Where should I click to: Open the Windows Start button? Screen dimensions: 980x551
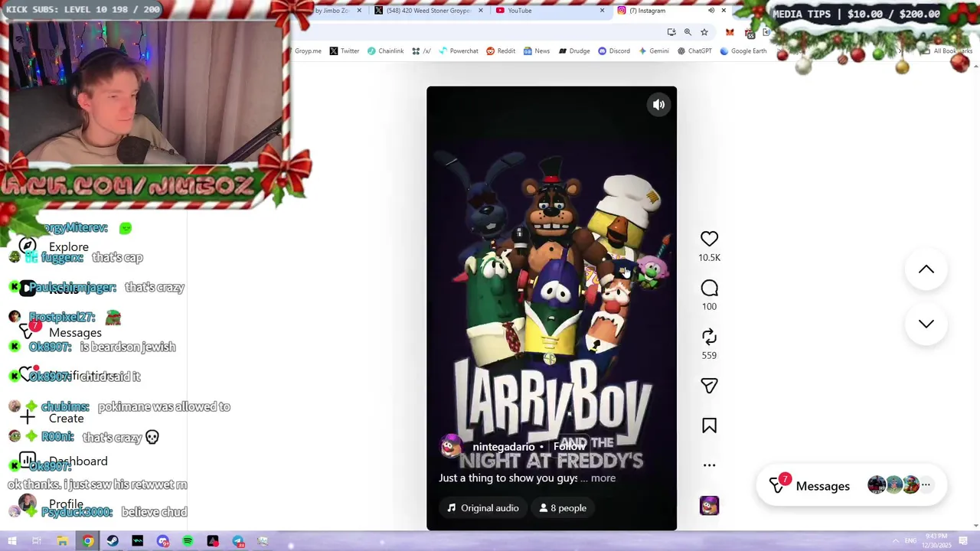click(x=12, y=541)
